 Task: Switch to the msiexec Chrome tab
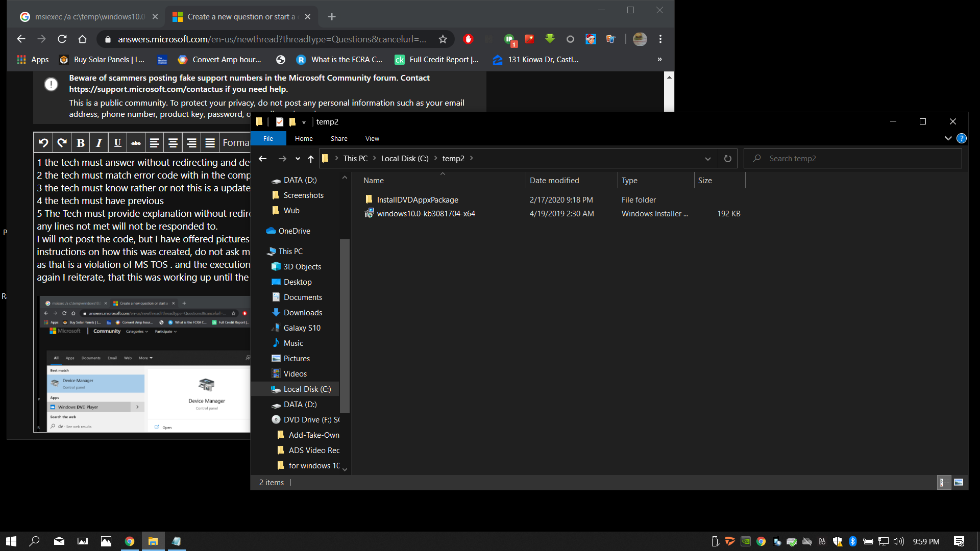(x=89, y=17)
